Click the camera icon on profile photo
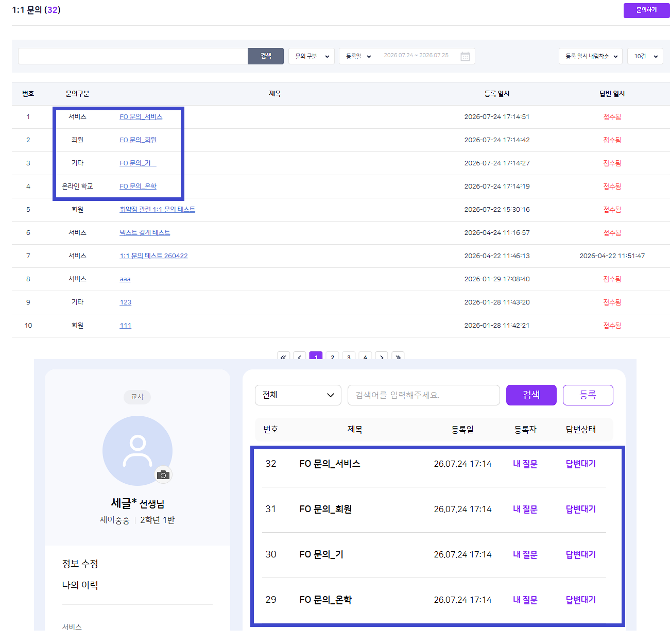This screenshot has width=670, height=644. 163,475
